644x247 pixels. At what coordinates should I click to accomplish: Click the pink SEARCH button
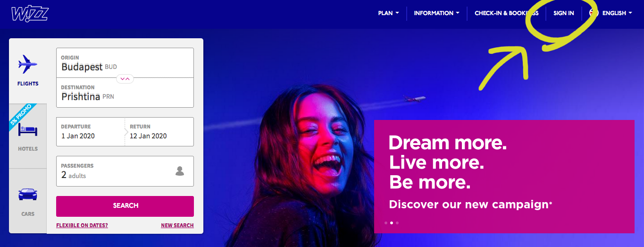tap(125, 206)
